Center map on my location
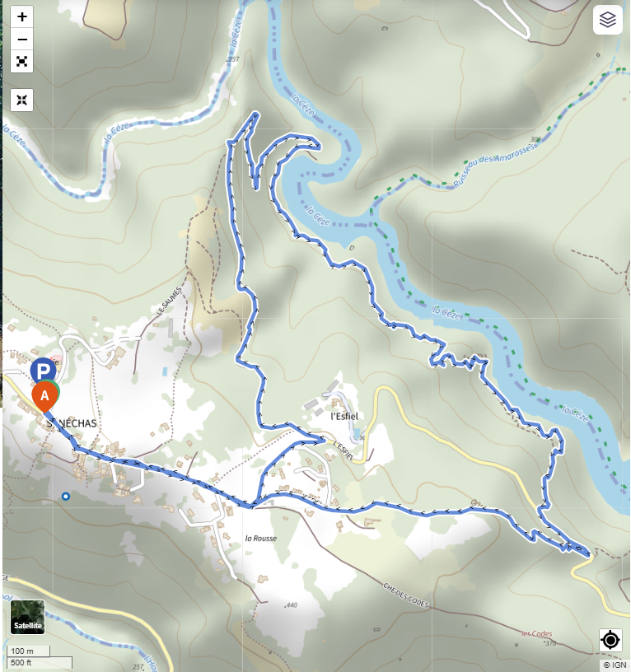Image resolution: width=631 pixels, height=672 pixels. [610, 640]
